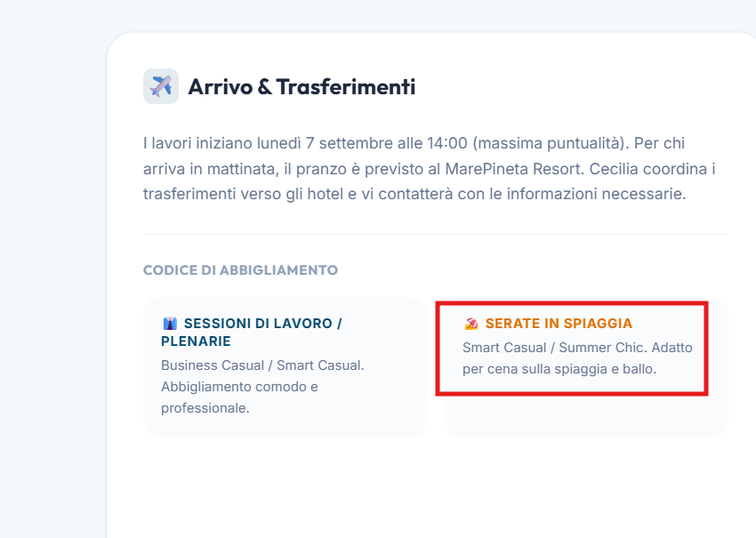The width and height of the screenshot is (756, 538).
Task: Select the Business Casual / Smart Casual text
Action: [x=262, y=365]
